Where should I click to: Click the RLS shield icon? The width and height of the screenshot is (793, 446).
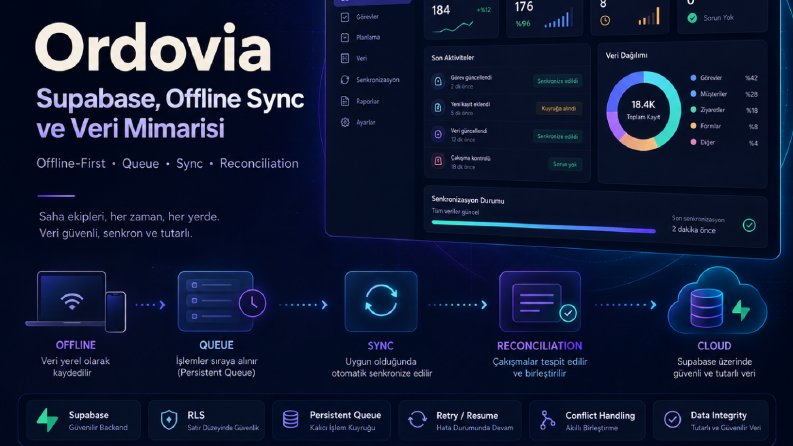tap(169, 420)
